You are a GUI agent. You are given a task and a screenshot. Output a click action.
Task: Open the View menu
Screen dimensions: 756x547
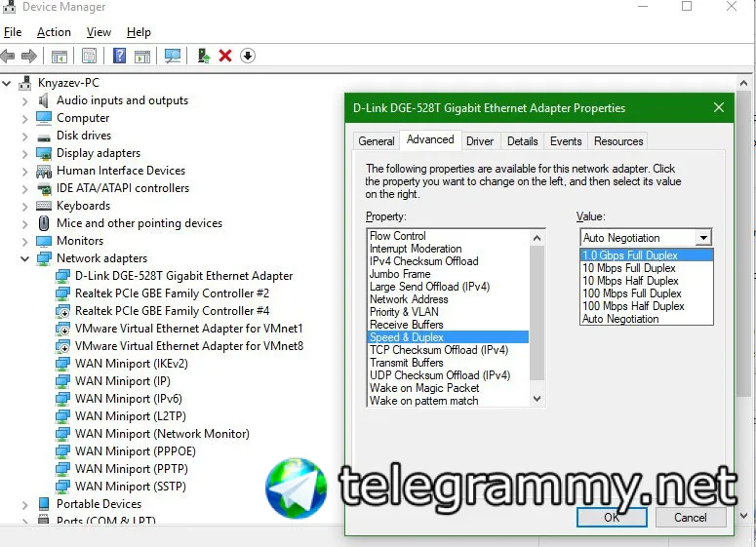point(99,32)
